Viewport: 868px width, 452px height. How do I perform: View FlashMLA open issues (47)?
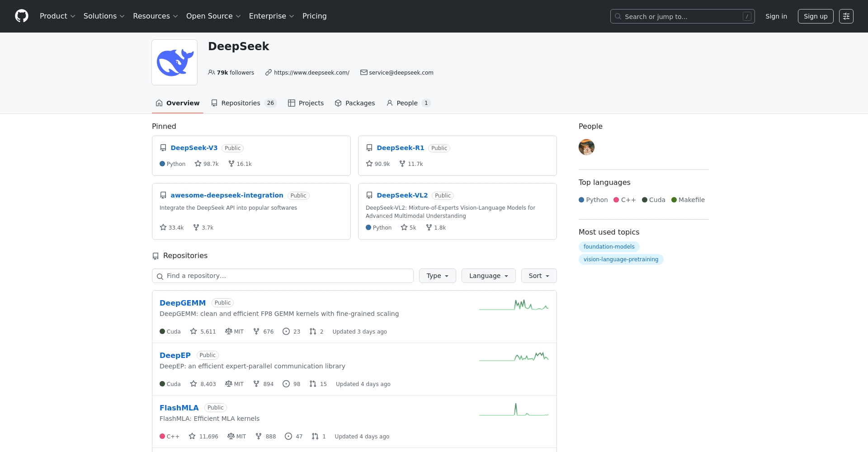coord(294,437)
